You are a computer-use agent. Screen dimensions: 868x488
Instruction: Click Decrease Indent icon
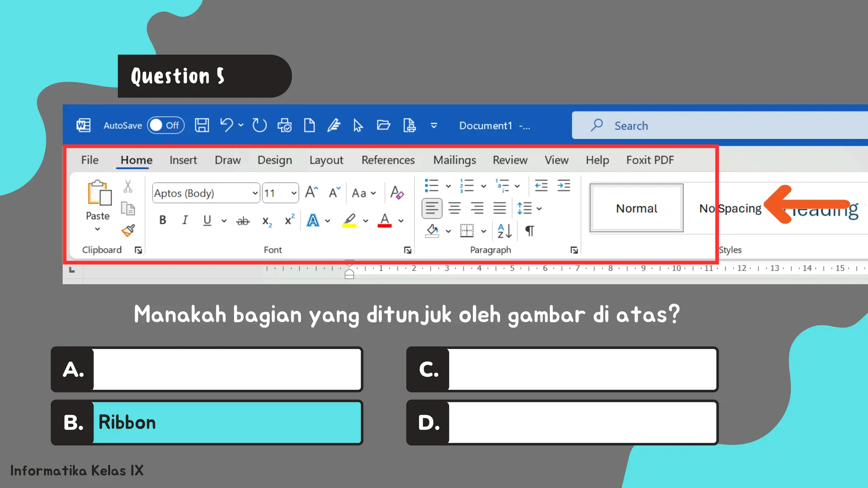tap(541, 186)
